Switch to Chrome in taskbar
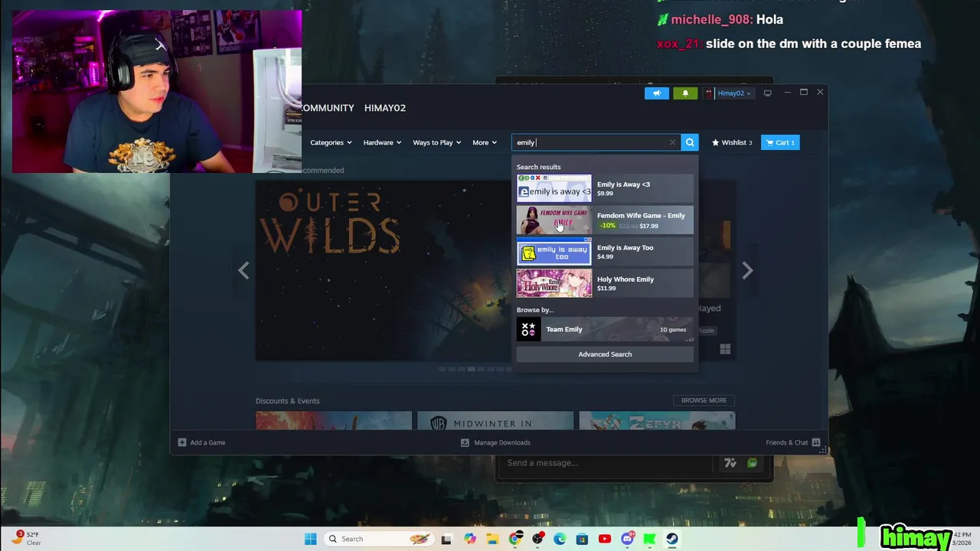Screen dimensions: 980x551 (x=515, y=539)
